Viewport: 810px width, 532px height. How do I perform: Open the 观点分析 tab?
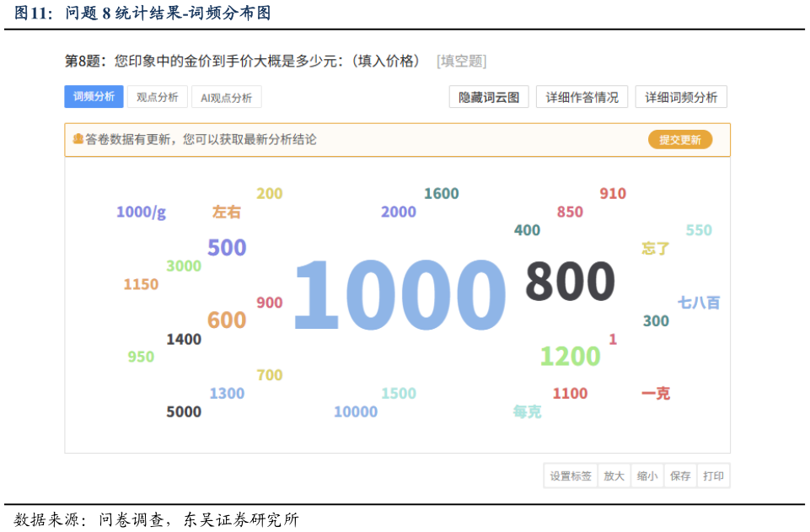157,97
